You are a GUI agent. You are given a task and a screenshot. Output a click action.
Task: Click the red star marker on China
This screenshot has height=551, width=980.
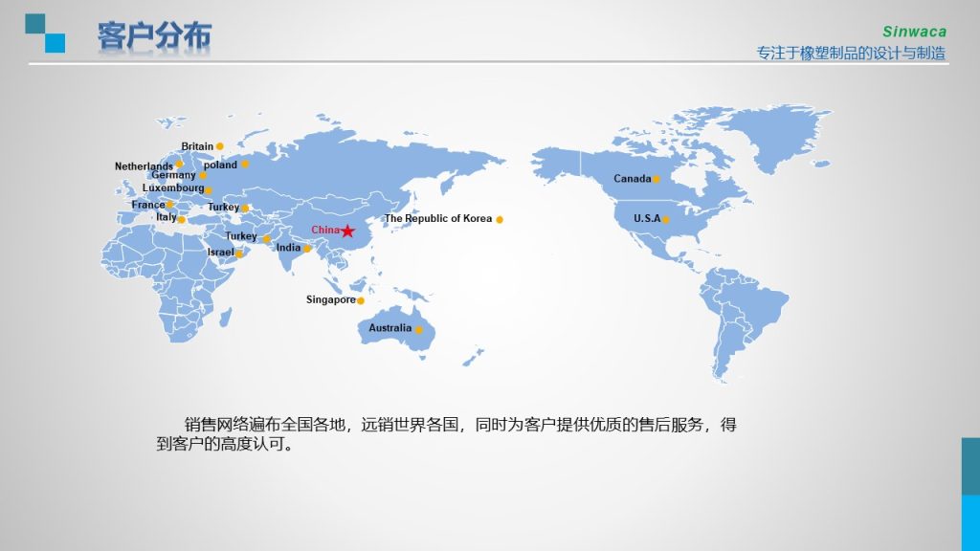pyautogui.click(x=347, y=231)
